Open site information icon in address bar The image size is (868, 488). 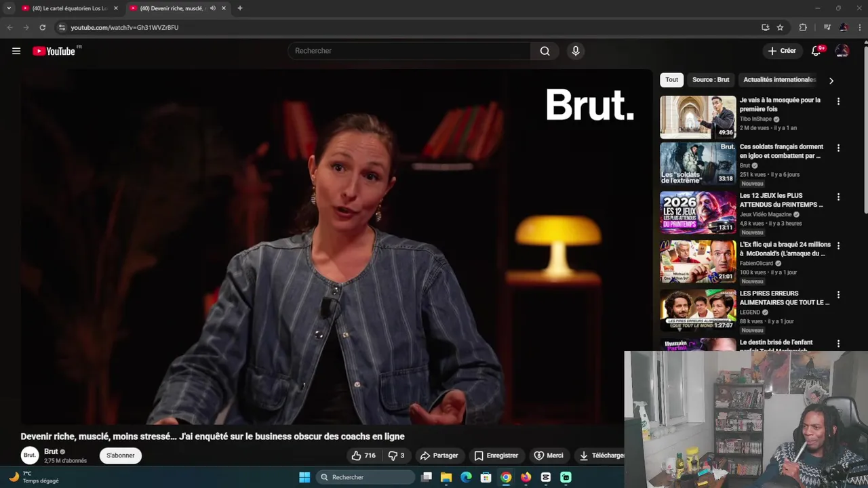click(x=62, y=27)
